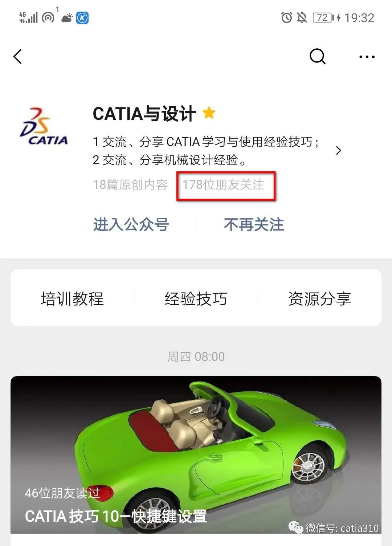Tap 18篇原创内容 text
Screen dimensions: 392x546
(x=130, y=185)
